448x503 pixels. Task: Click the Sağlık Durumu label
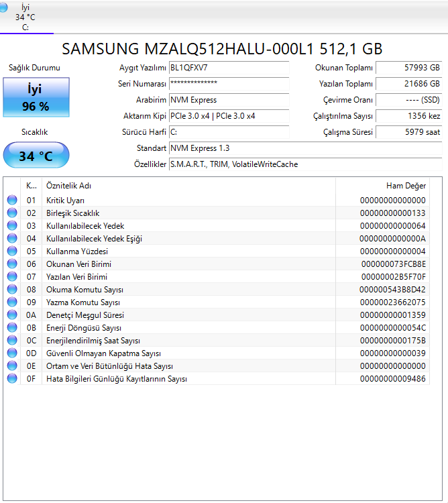(x=34, y=68)
